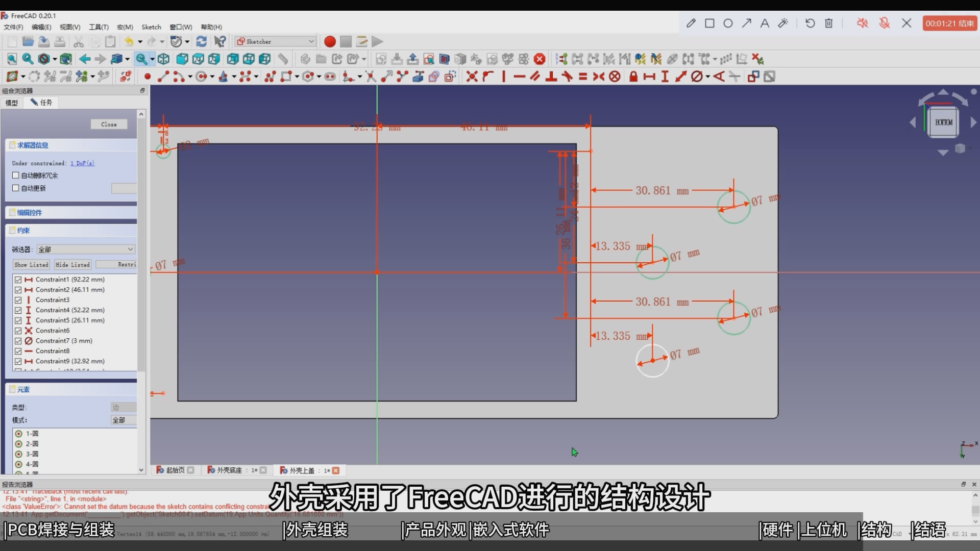Open the 模式 element mode dropdown
Image resolution: width=980 pixels, height=551 pixels.
pos(124,420)
